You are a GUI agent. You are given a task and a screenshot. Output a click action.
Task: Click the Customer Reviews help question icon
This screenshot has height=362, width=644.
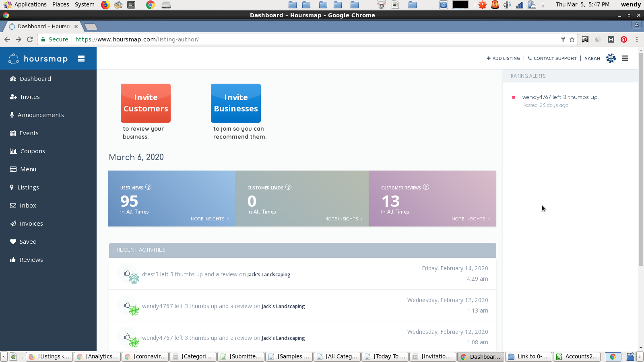[x=426, y=187]
